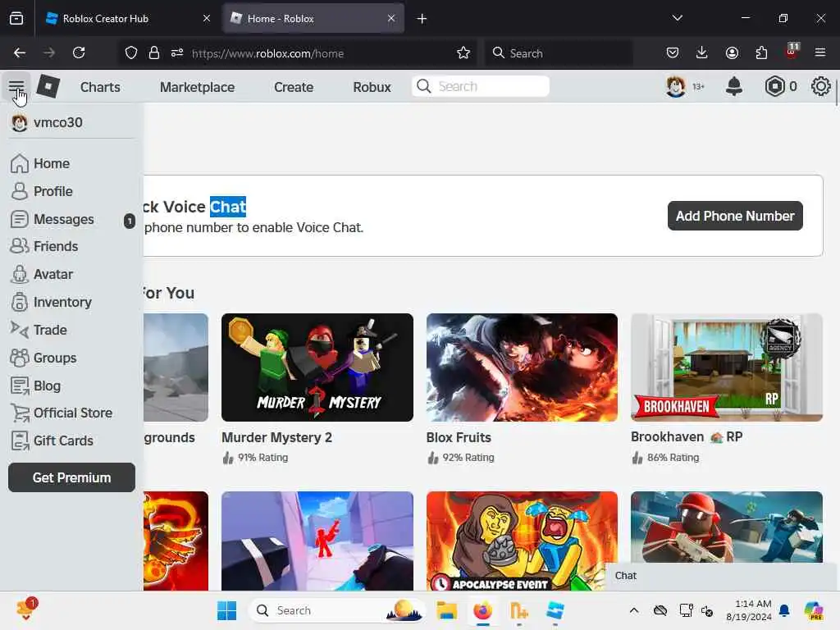The width and height of the screenshot is (840, 630).
Task: Open File Explorer from taskbar
Action: point(446,610)
